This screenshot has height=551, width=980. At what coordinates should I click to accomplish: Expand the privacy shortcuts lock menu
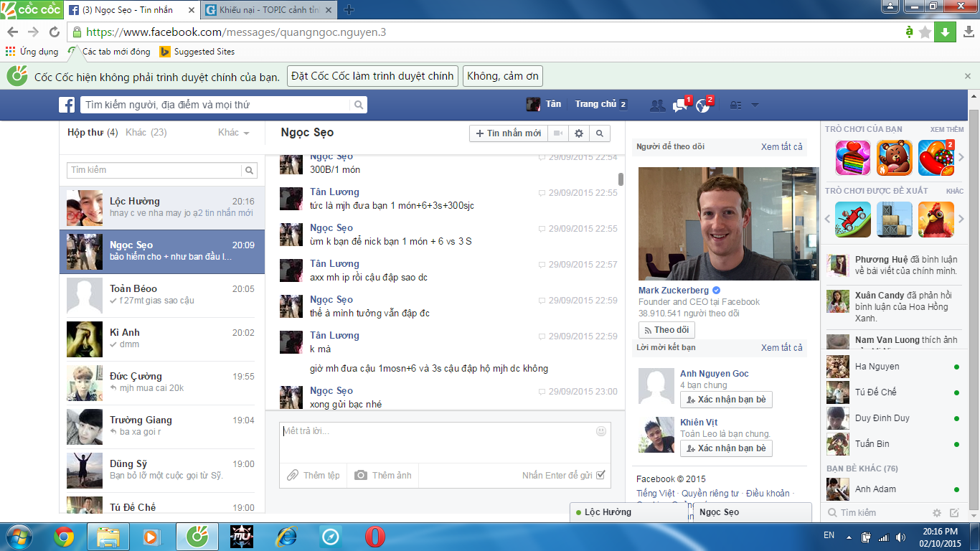tap(735, 105)
